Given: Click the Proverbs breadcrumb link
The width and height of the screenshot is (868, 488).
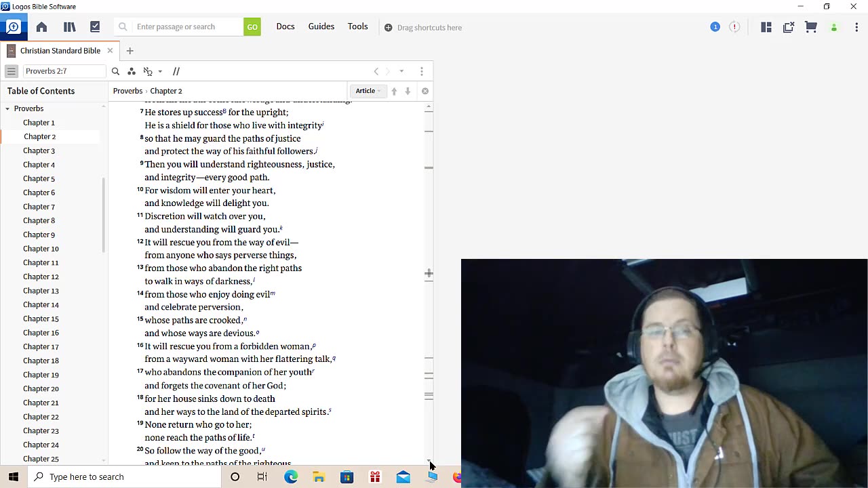Looking at the screenshot, I should tap(127, 91).
